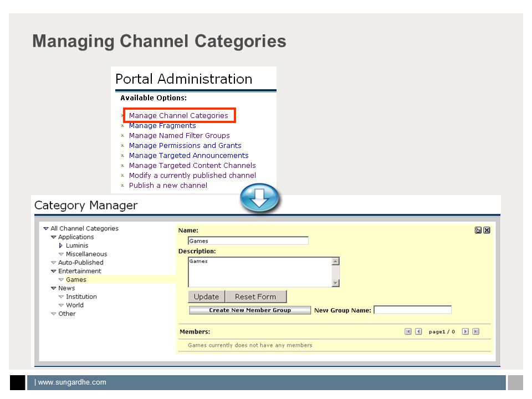Screen dimensions: 532x399
Task: Select the All Channel Categories label
Action: [x=84, y=228]
